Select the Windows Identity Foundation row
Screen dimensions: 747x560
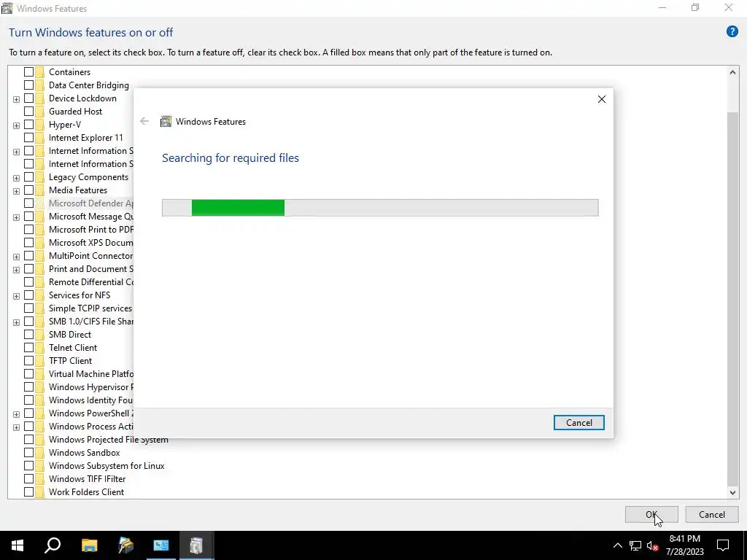[x=90, y=400]
